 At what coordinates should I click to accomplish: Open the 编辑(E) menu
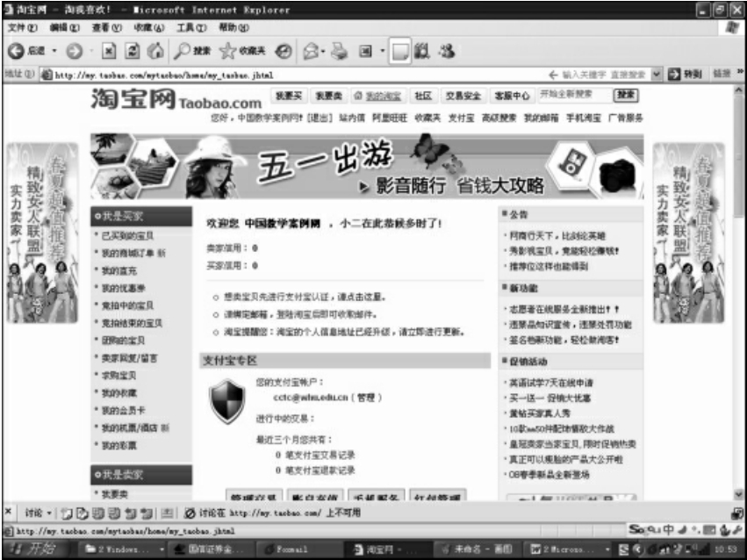[65, 27]
